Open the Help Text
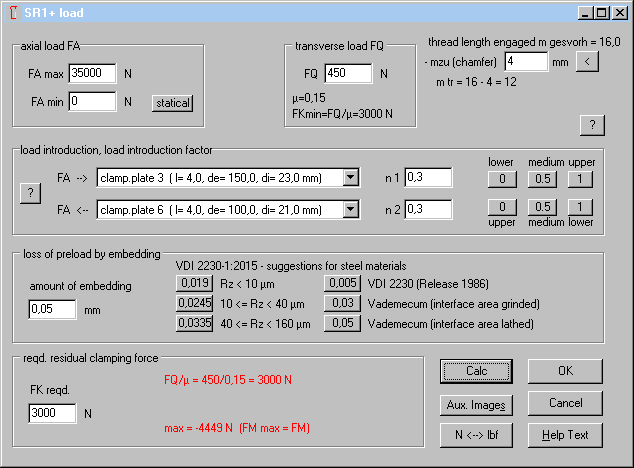 point(566,435)
